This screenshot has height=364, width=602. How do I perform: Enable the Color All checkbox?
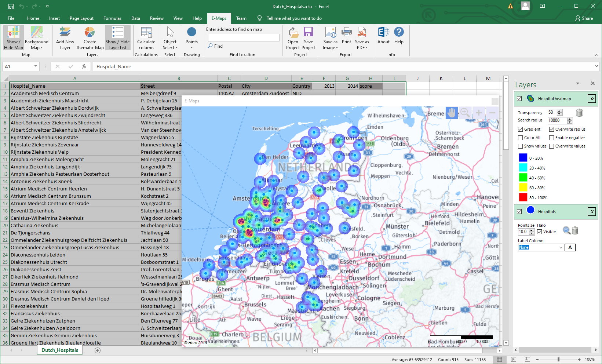pyautogui.click(x=521, y=138)
